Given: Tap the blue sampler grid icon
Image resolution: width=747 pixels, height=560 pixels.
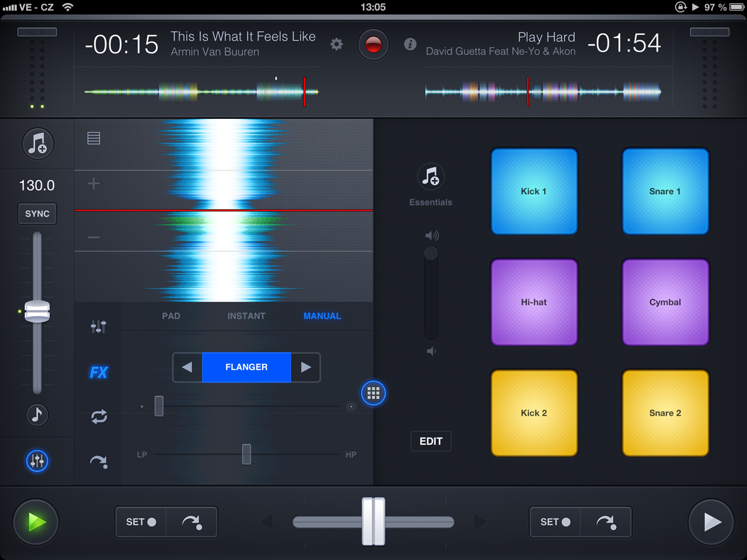Looking at the screenshot, I should click(x=374, y=393).
